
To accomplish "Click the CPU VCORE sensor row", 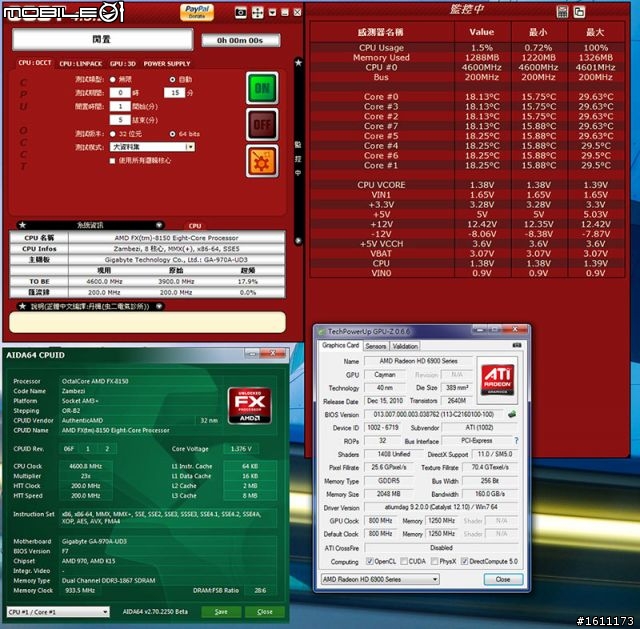I will (x=467, y=185).
